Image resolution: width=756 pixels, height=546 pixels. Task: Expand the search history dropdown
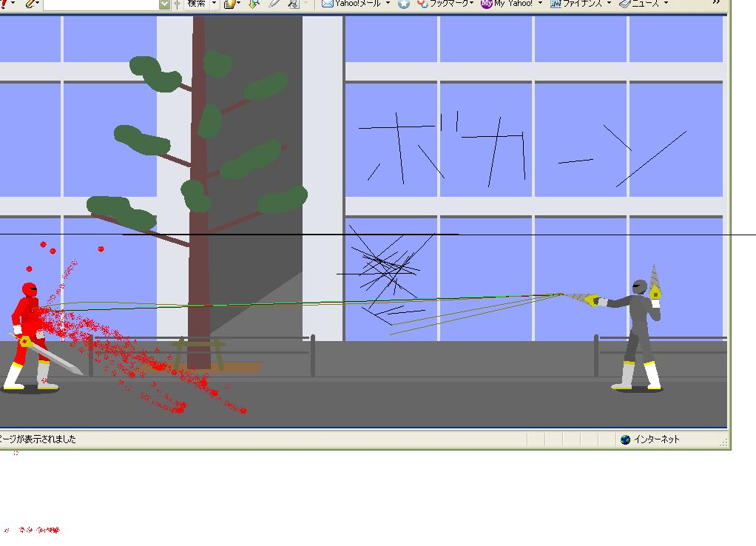(x=165, y=4)
